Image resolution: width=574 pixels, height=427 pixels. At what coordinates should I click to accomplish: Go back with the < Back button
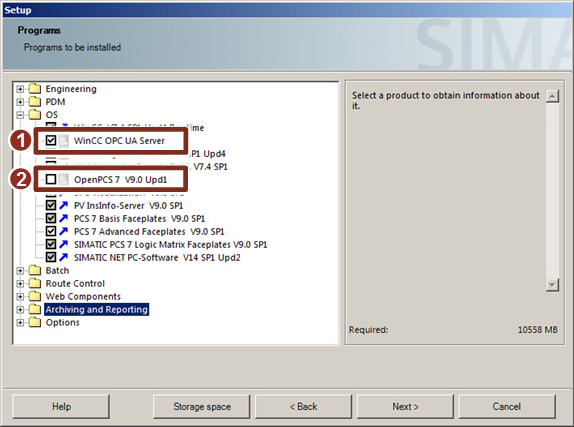303,406
